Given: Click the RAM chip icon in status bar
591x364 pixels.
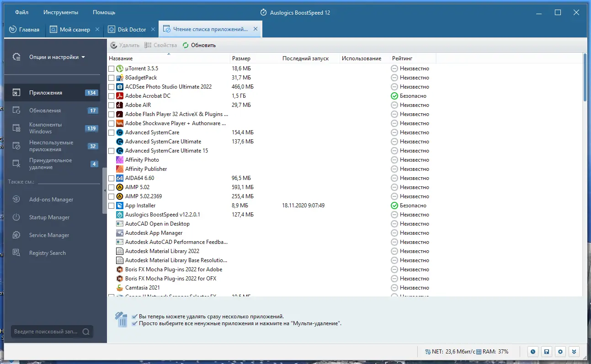Looking at the screenshot, I should point(478,352).
